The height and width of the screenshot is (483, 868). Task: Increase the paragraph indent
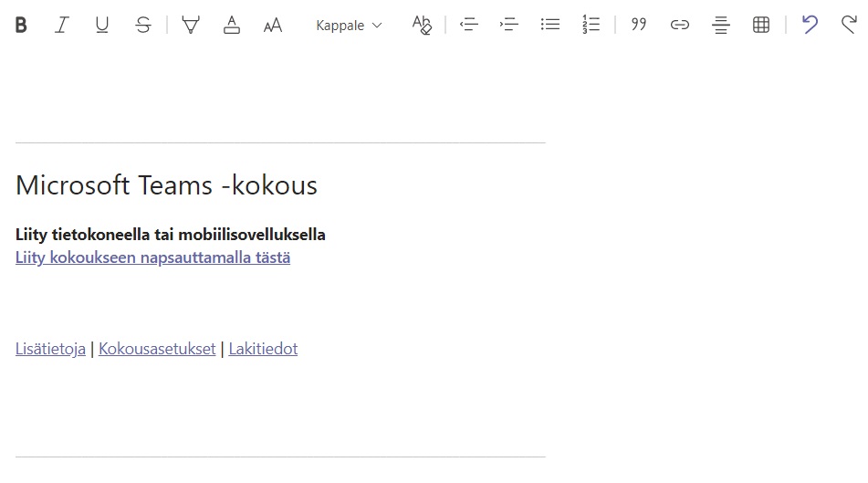coord(509,26)
